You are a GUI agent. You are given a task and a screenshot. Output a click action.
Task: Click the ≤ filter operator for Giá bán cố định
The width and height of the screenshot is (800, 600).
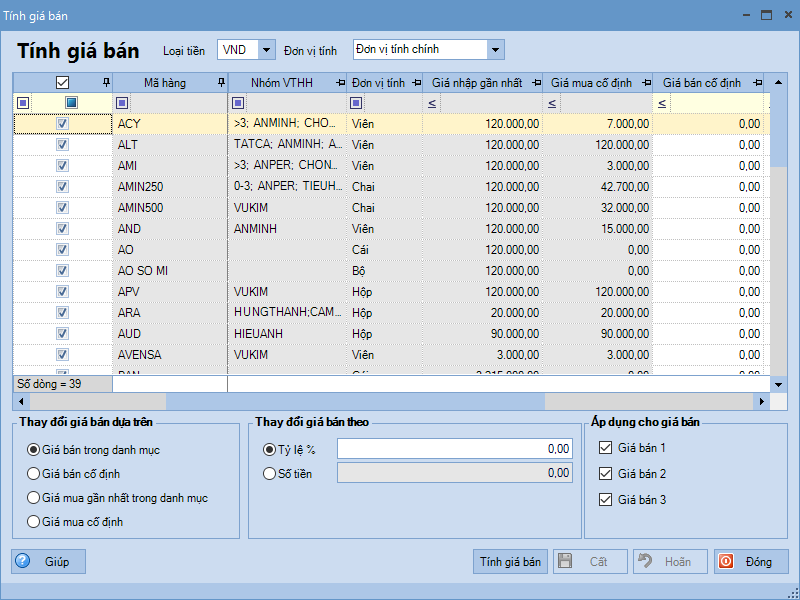[x=662, y=104]
